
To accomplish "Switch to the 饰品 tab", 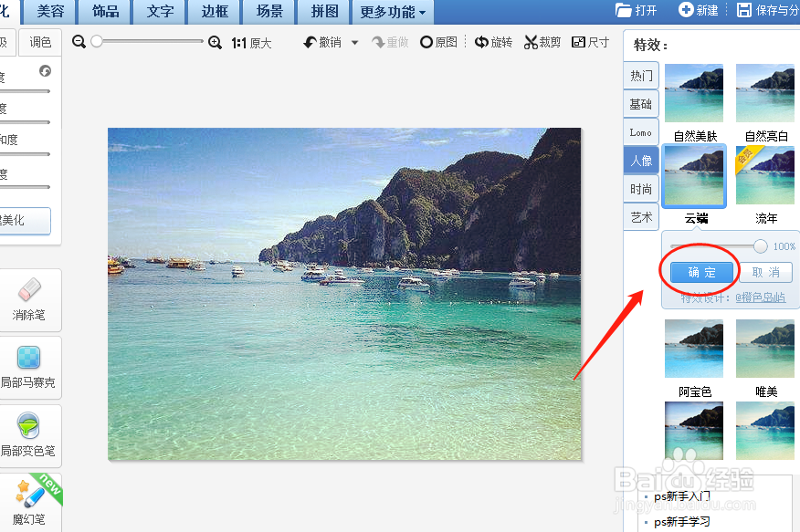I will tap(106, 12).
